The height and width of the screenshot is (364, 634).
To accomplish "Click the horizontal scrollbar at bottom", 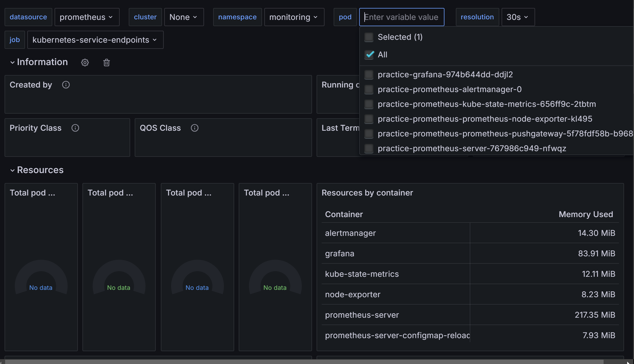I will tap(304, 361).
